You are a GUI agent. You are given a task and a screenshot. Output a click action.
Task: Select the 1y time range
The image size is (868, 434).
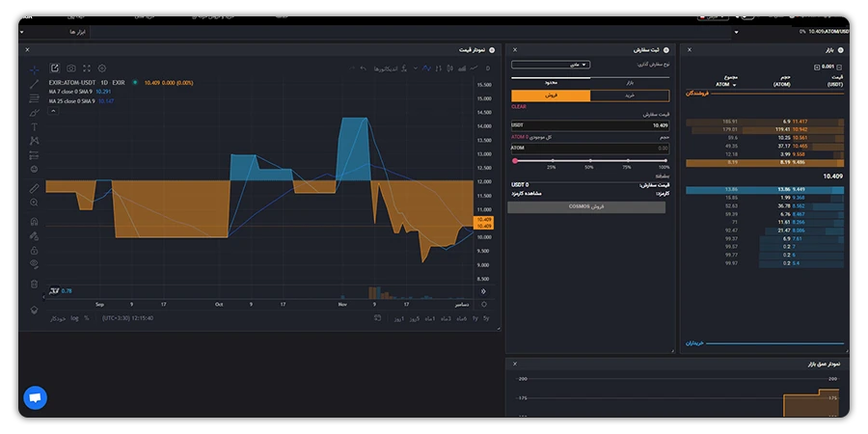tap(475, 318)
